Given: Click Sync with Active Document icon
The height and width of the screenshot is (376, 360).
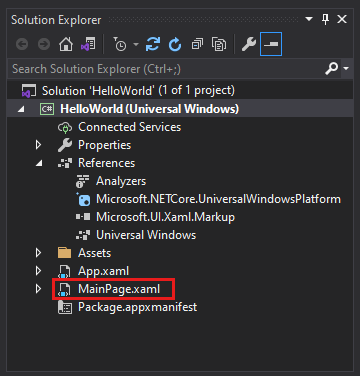Looking at the screenshot, I should (153, 44).
